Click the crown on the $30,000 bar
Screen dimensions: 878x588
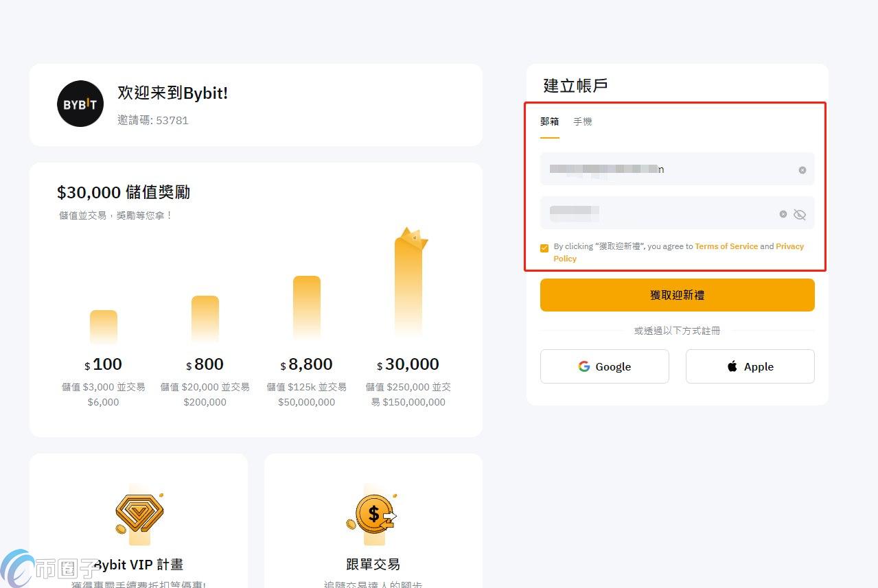(x=413, y=239)
